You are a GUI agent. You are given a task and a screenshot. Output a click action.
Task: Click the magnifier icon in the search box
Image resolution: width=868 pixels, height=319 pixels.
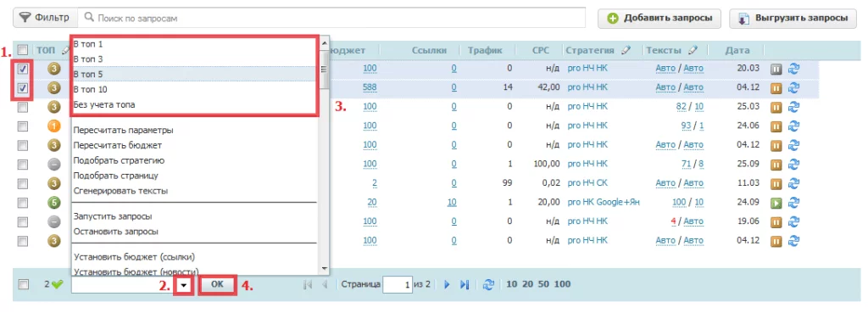(88, 18)
